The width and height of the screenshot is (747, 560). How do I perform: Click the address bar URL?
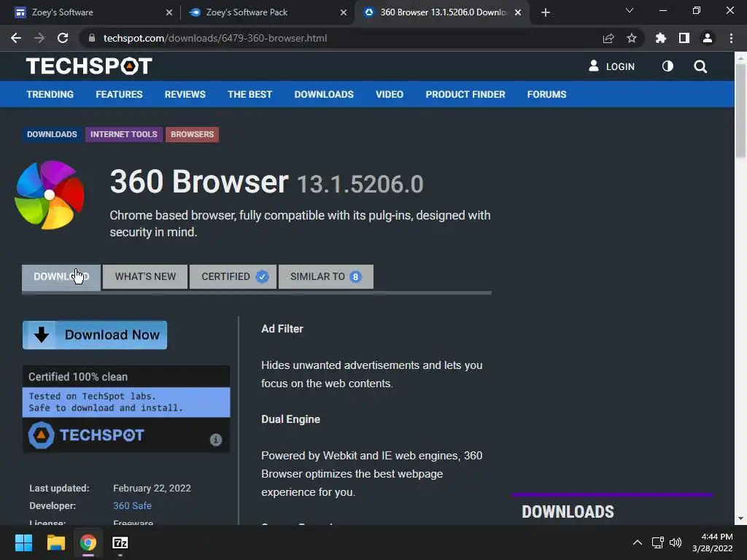pos(215,38)
